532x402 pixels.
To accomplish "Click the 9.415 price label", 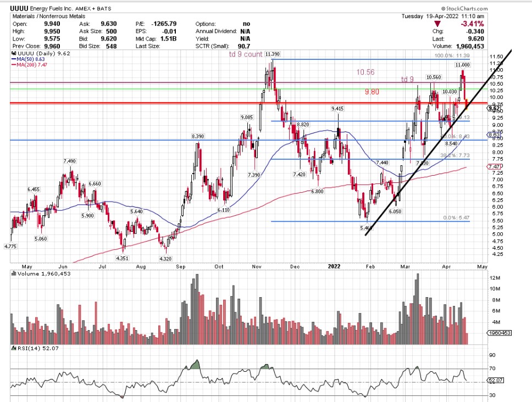I will coord(337,109).
